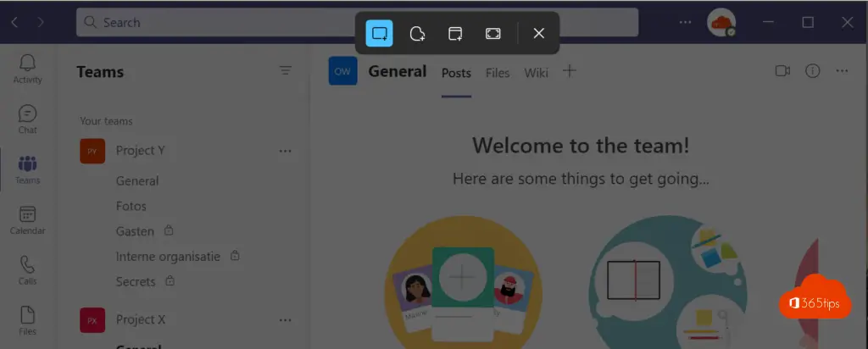Click the OW team avatar

(342, 71)
